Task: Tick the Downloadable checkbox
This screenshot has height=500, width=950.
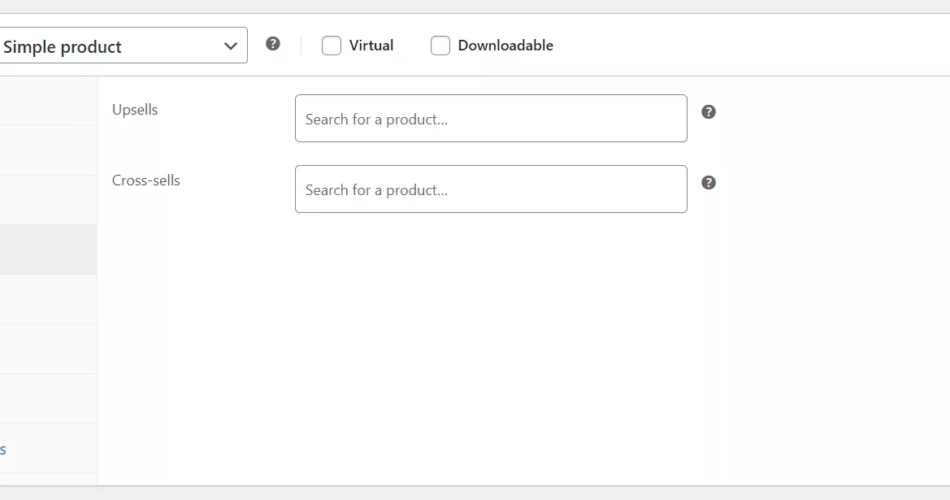Action: coord(440,45)
